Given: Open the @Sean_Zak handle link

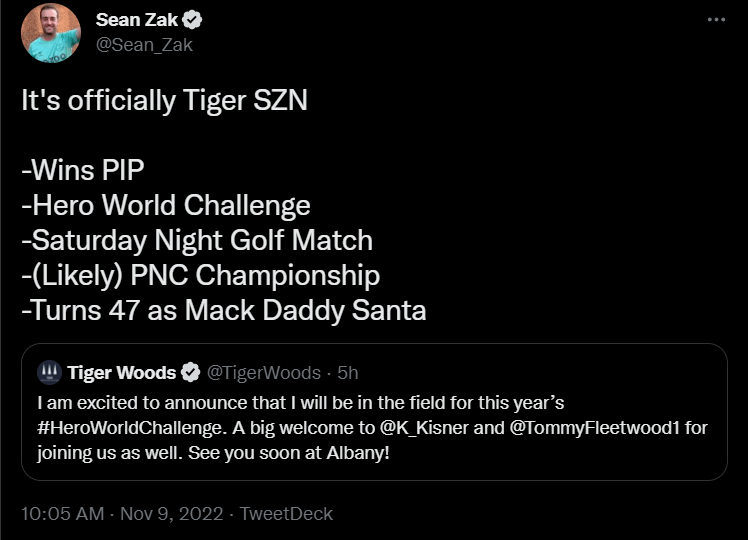Looking at the screenshot, I should click(144, 45).
